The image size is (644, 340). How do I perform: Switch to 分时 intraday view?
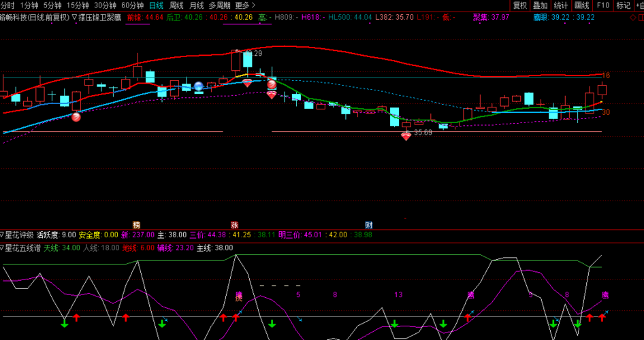pos(7,5)
